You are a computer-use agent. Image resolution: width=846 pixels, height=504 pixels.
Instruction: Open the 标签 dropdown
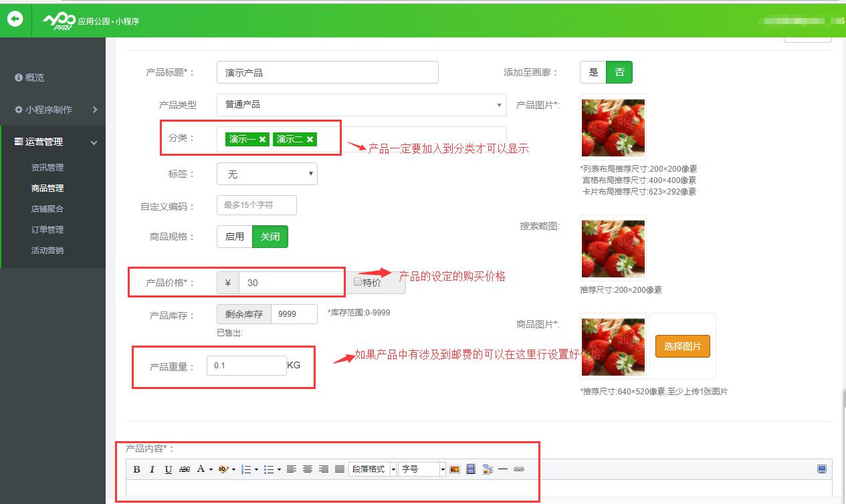coord(267,174)
